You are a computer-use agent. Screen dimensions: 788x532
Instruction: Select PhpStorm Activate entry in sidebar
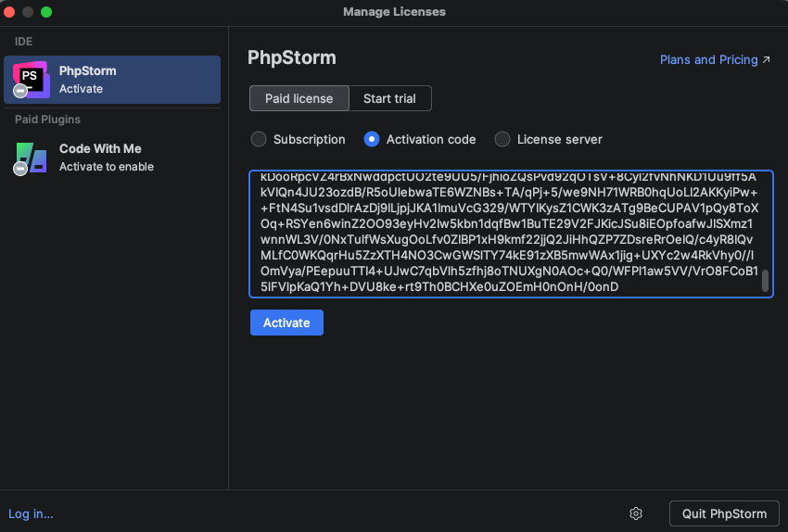112,80
